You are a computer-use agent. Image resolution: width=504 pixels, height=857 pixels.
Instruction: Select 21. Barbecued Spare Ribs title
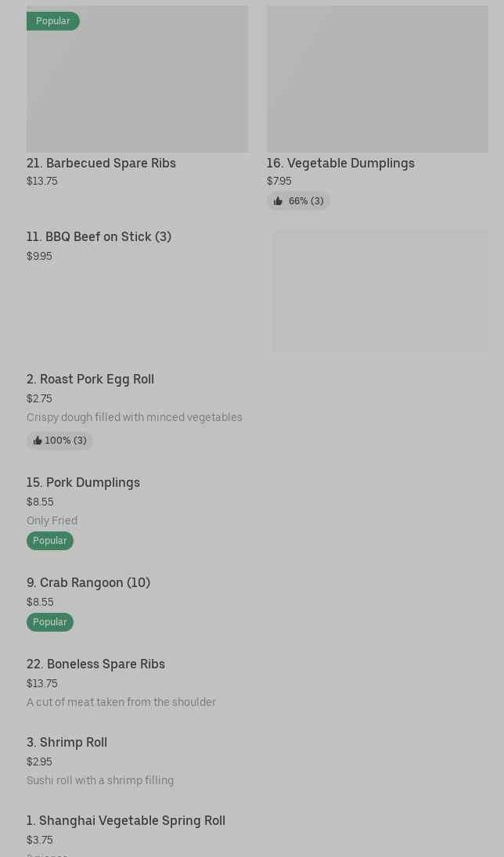(x=101, y=163)
